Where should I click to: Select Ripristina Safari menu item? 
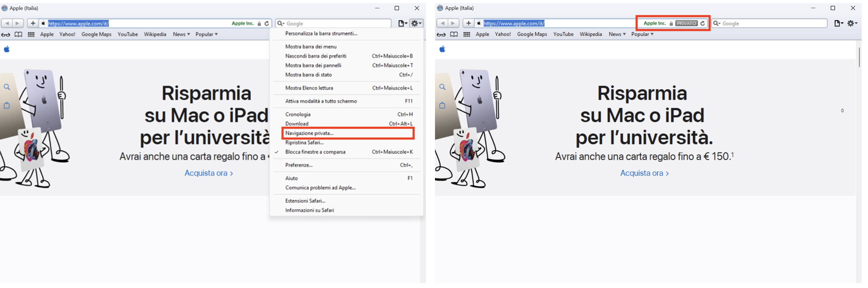(x=346, y=142)
